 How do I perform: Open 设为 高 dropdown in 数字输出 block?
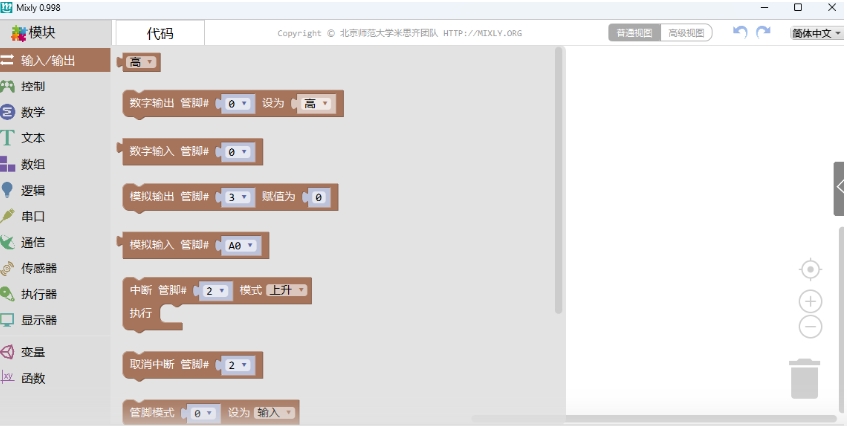317,104
